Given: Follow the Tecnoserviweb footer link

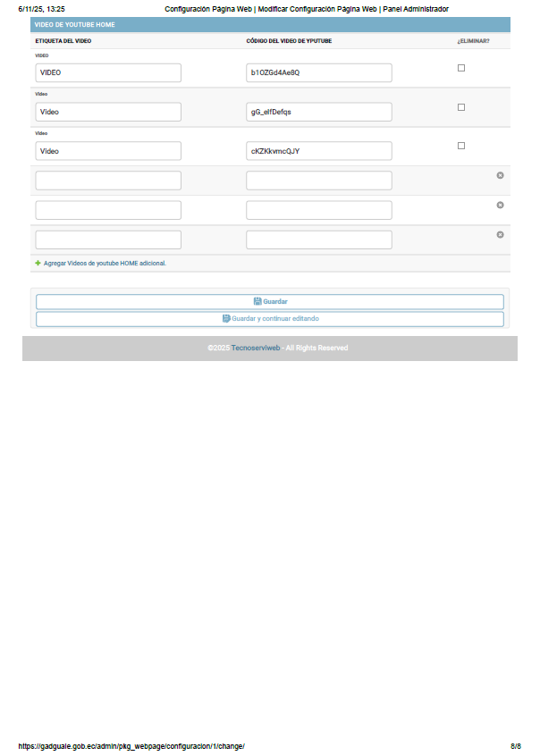Looking at the screenshot, I should (x=257, y=348).
